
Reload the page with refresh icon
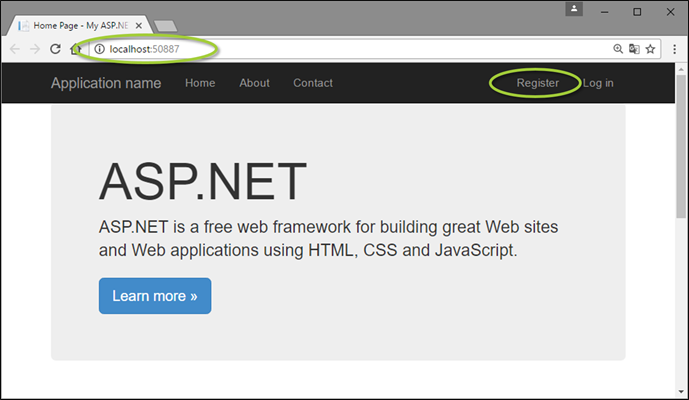tap(55, 49)
